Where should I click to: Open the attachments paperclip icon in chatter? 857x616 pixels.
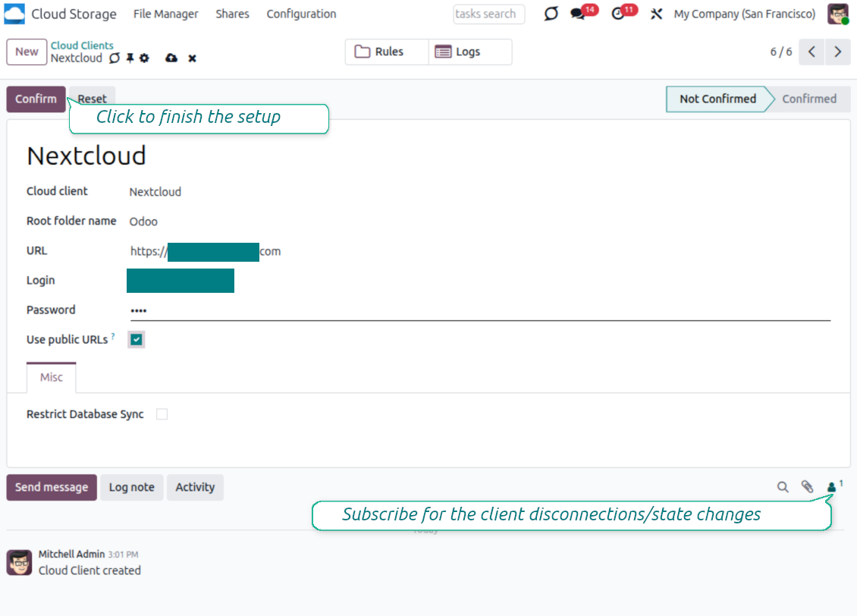[x=807, y=487]
